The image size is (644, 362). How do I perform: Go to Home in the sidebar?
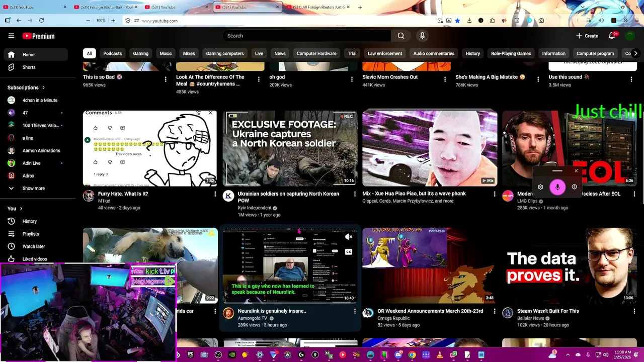point(35,55)
